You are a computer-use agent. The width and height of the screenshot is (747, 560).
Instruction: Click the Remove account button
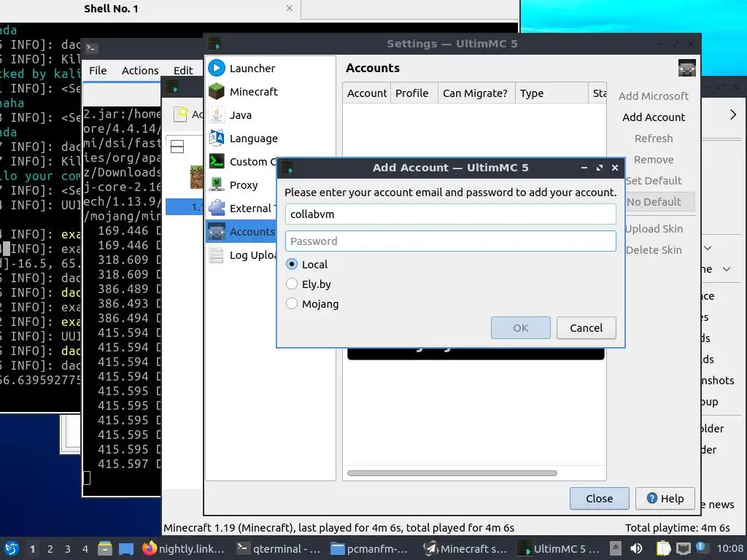pos(654,160)
